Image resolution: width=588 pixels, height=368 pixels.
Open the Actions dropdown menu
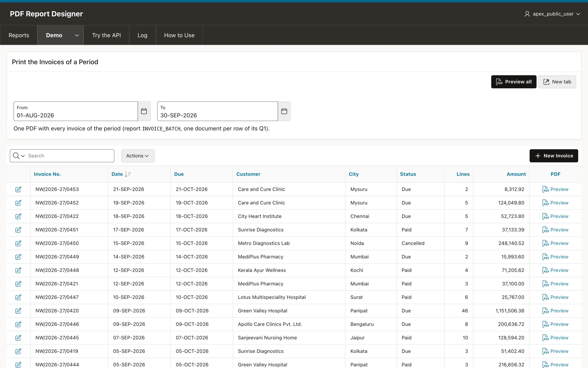click(138, 156)
